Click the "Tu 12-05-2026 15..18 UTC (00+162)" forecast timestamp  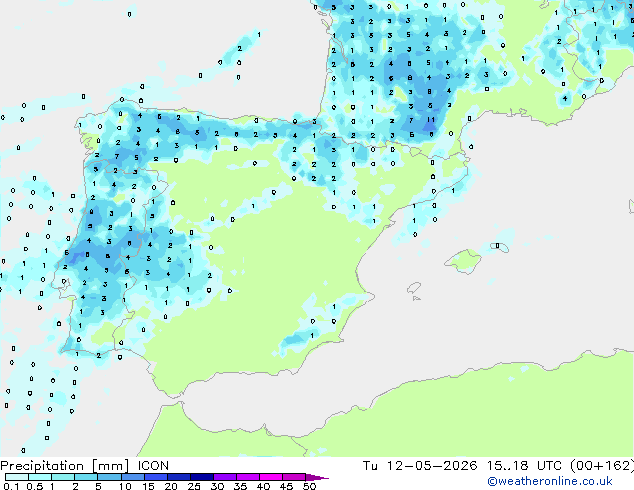click(498, 466)
